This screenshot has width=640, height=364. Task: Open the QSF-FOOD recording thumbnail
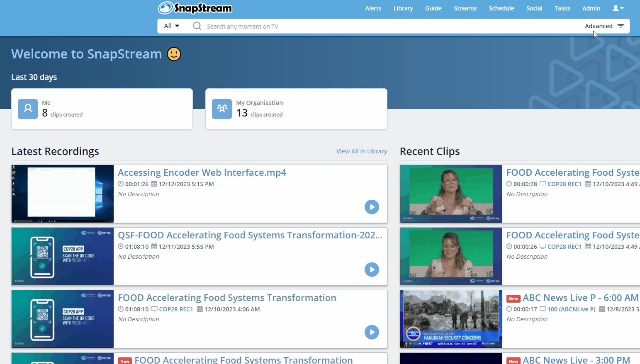click(63, 256)
